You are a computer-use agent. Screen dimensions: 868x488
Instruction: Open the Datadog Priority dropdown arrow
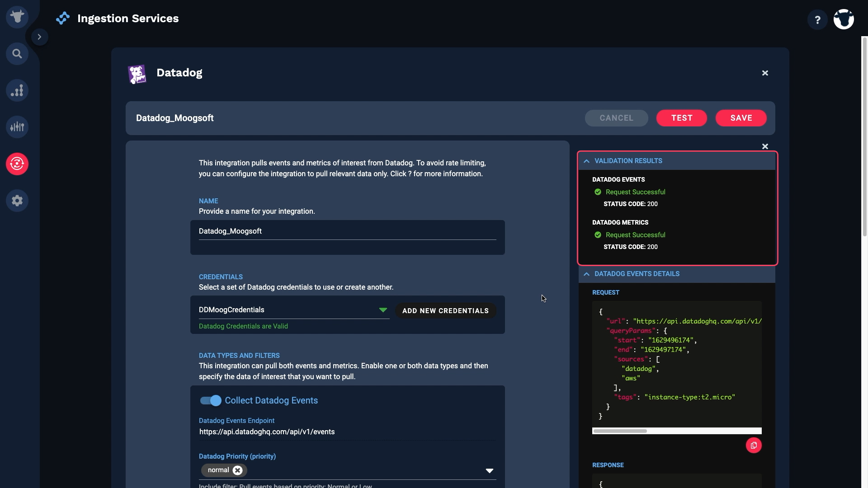pos(489,470)
